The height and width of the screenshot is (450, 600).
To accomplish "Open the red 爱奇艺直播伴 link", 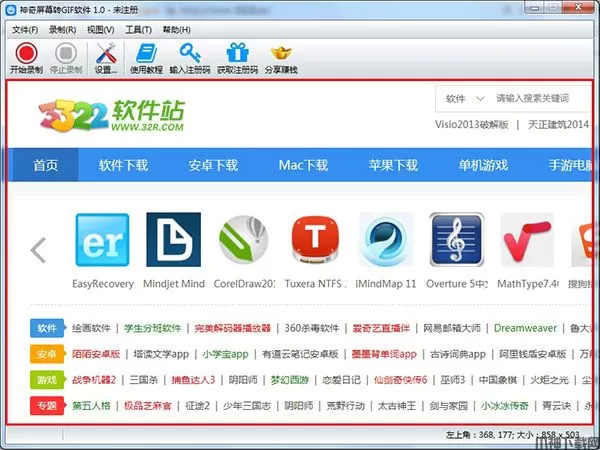I will coord(381,328).
